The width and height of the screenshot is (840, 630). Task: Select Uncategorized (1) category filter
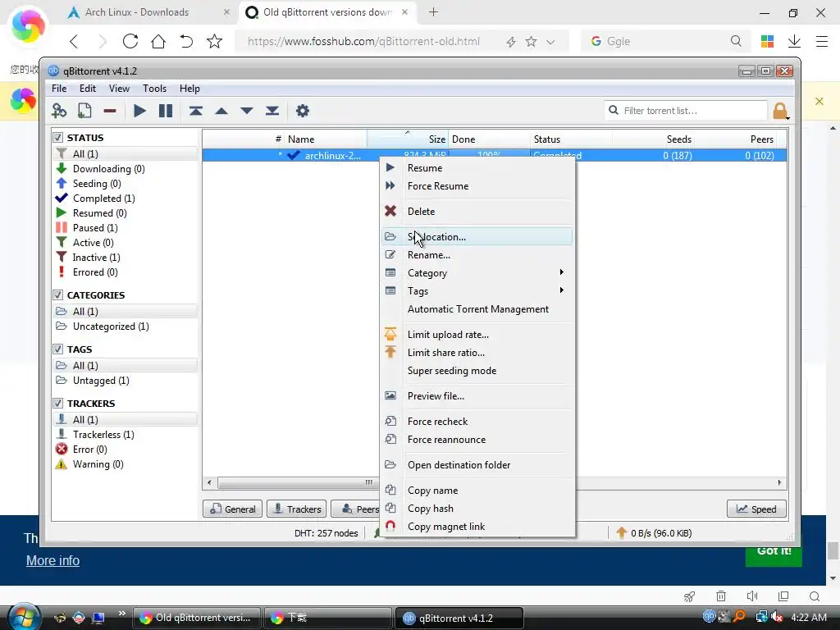[111, 326]
